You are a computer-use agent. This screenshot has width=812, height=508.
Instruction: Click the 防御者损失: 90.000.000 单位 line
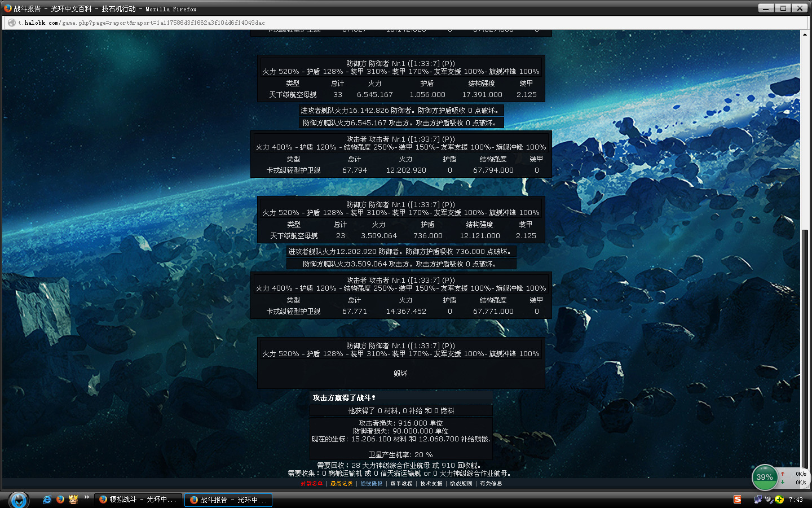click(401, 431)
